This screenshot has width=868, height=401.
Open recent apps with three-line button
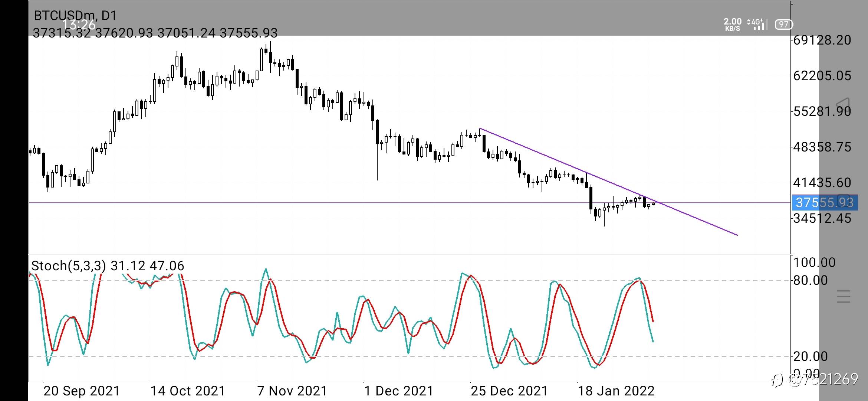point(843,297)
